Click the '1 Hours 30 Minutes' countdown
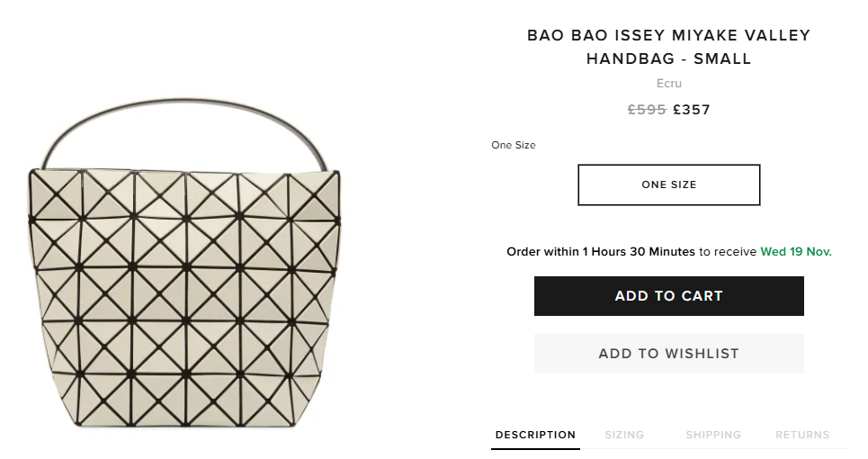The width and height of the screenshot is (868, 459). 639,252
